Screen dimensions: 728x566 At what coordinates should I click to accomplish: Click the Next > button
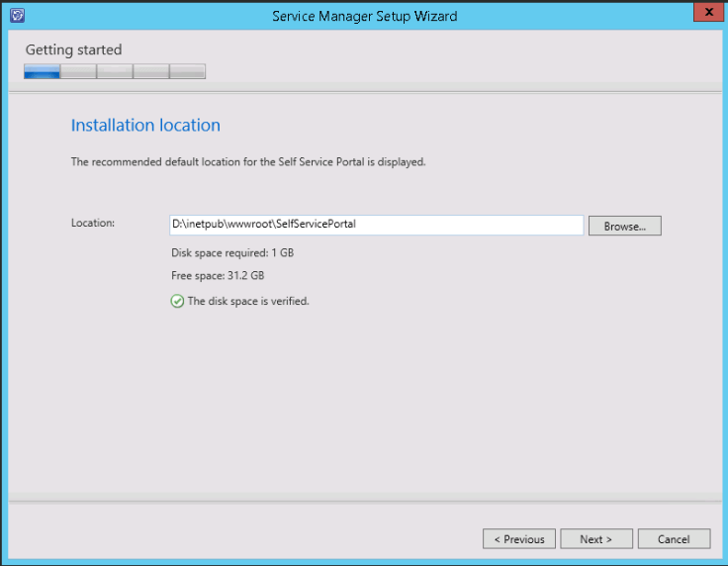(x=595, y=539)
